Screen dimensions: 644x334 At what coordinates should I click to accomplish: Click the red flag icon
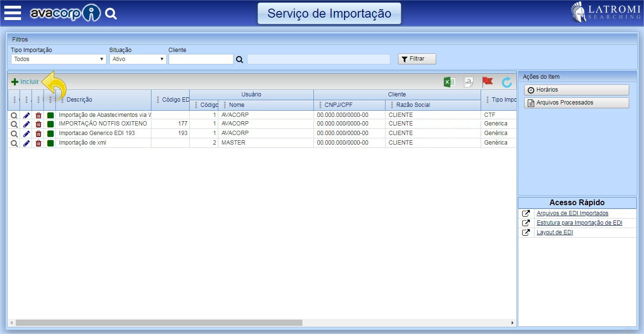[487, 82]
